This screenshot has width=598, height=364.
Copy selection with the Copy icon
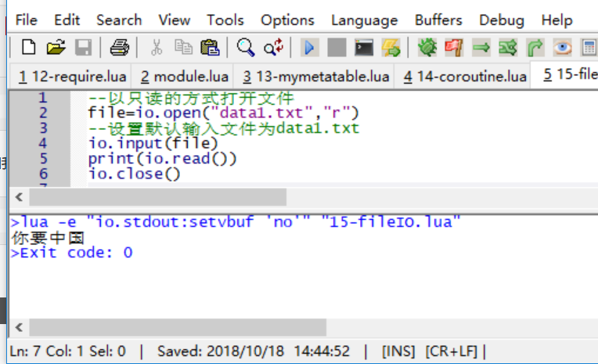coord(183,48)
